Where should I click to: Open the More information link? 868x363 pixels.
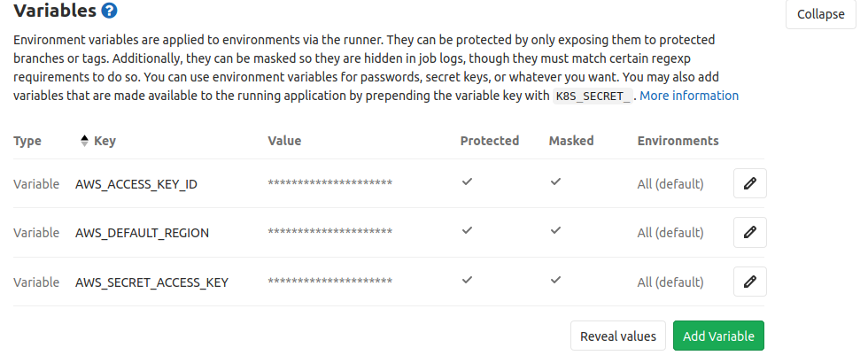point(688,96)
